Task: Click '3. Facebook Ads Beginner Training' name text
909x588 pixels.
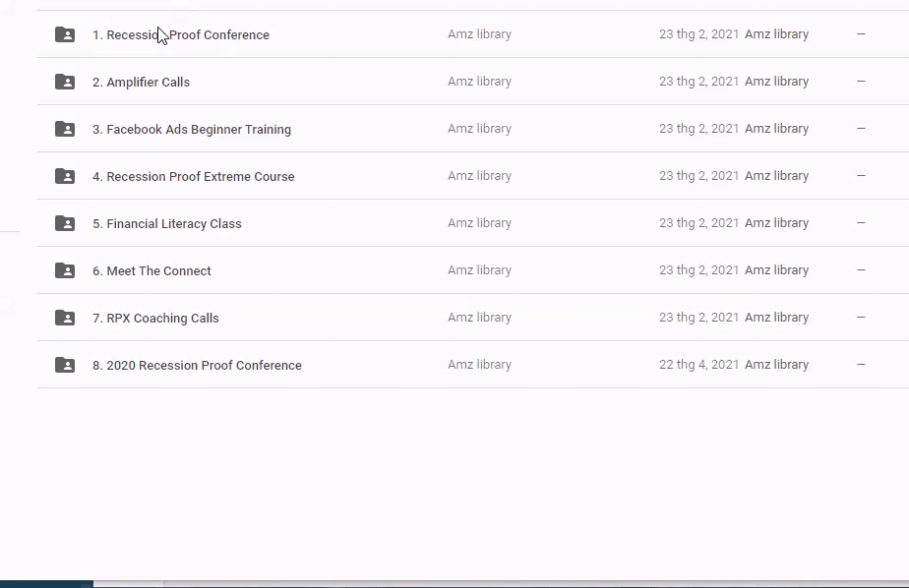Action: 192,130
